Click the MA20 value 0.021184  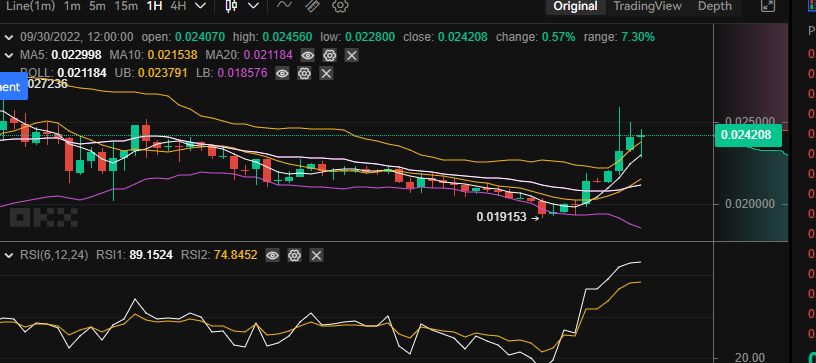coord(268,55)
